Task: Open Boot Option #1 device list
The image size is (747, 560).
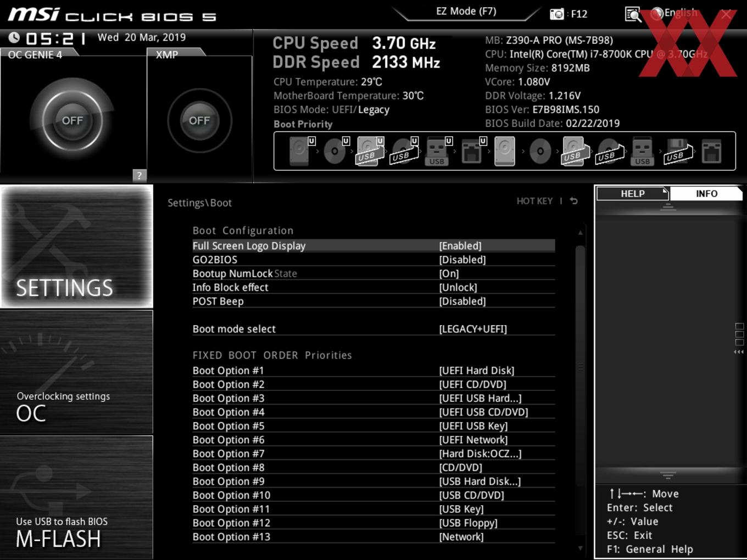Action: point(374,371)
